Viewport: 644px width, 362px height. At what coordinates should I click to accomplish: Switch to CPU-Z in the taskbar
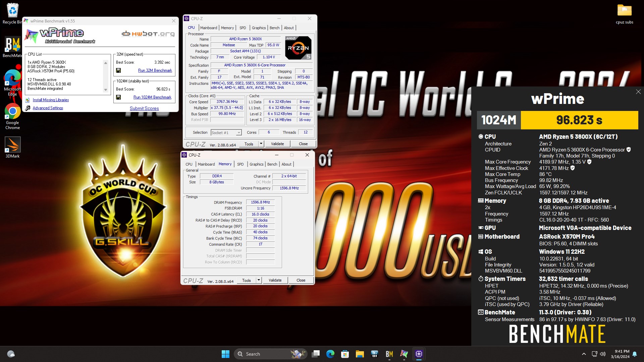419,354
